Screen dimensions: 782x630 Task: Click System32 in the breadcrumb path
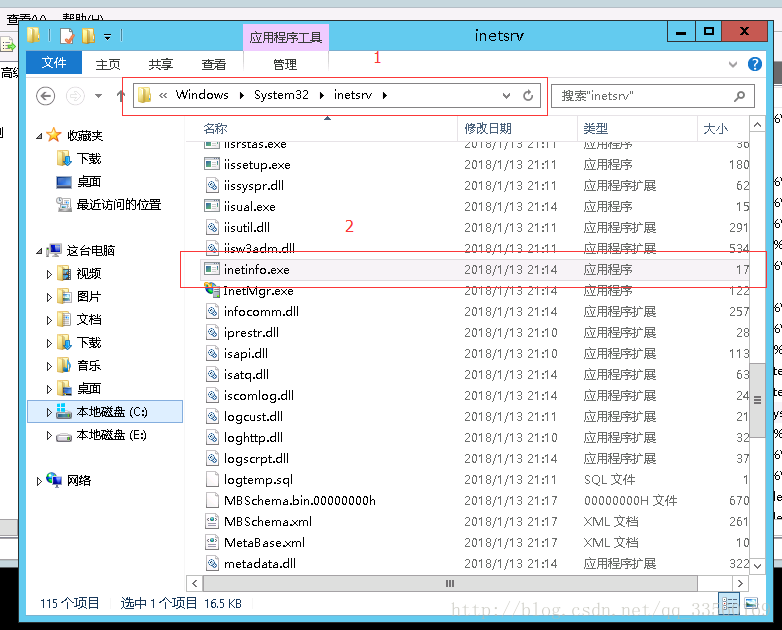[x=281, y=95]
